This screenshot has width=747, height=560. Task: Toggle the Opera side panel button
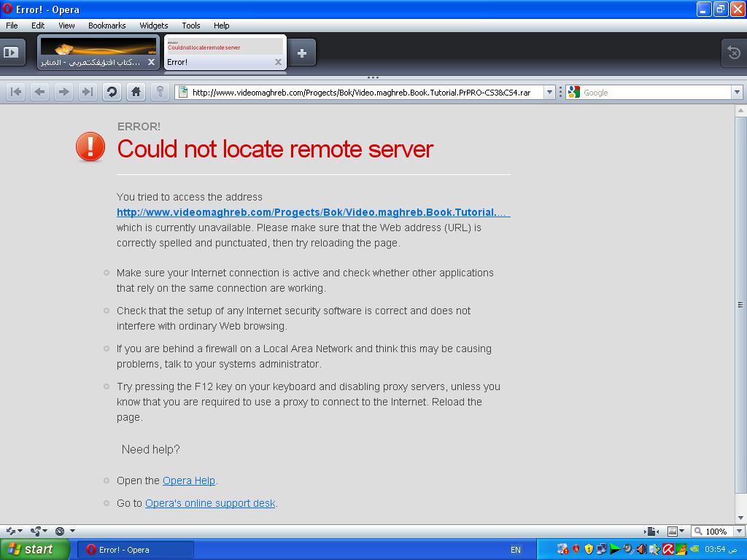coord(12,52)
